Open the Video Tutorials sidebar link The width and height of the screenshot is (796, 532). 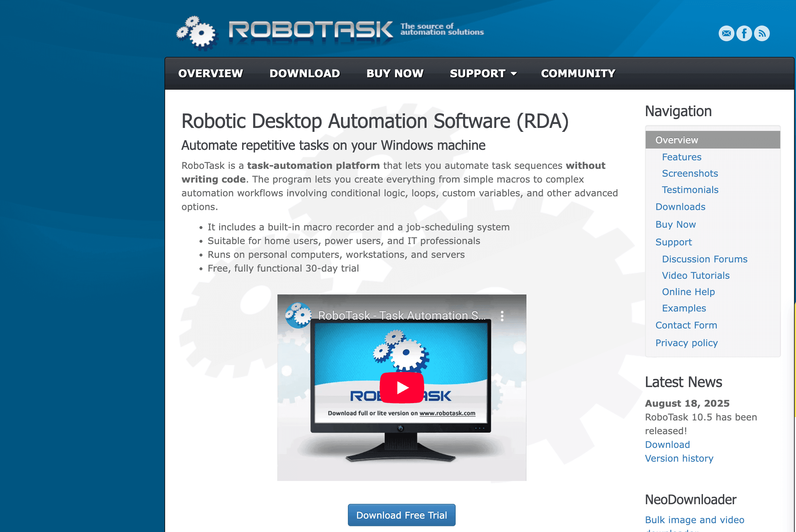tap(695, 275)
